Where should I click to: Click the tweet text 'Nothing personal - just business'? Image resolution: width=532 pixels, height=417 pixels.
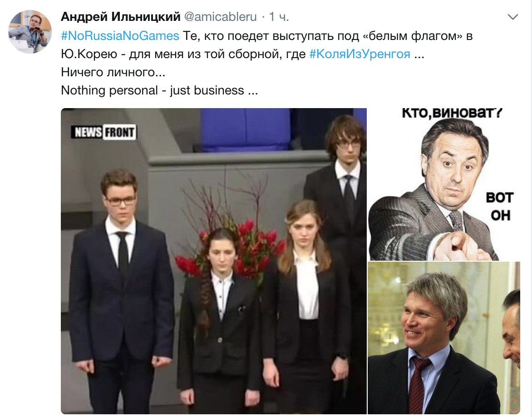point(153,90)
